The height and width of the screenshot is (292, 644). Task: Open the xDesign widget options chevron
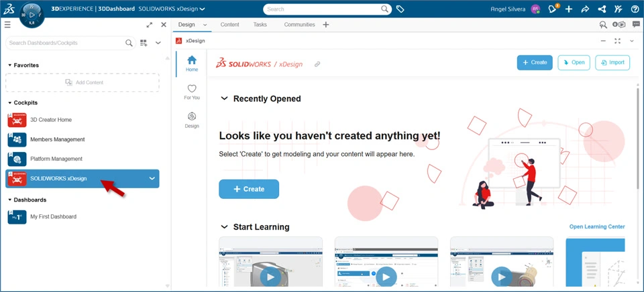pos(632,41)
